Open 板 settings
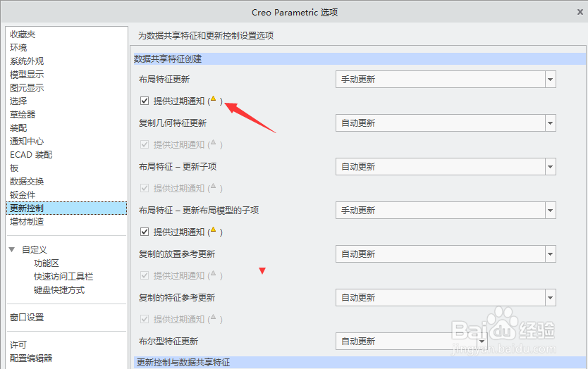Image resolution: width=588 pixels, height=369 pixels. click(x=14, y=168)
